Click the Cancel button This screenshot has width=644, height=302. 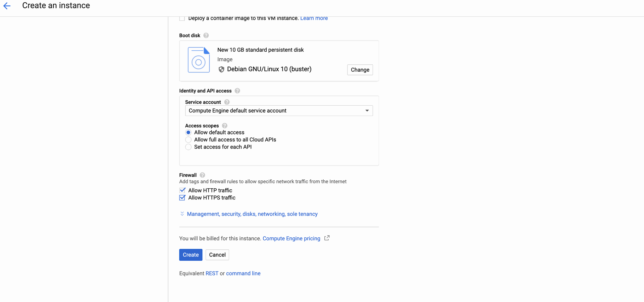pos(217,255)
